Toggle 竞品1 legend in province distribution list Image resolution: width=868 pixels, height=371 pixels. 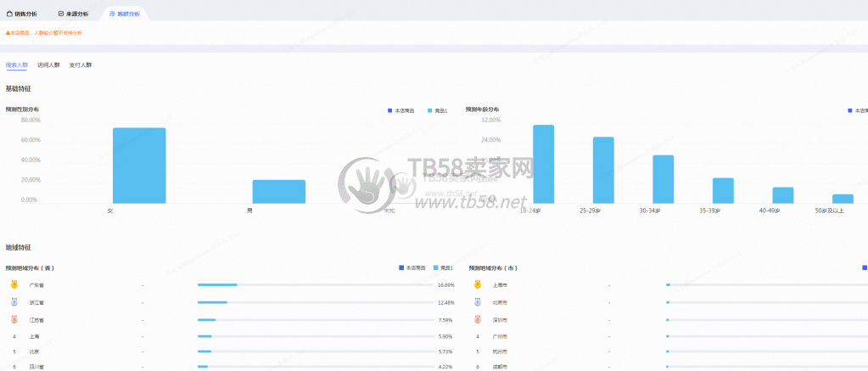444,268
